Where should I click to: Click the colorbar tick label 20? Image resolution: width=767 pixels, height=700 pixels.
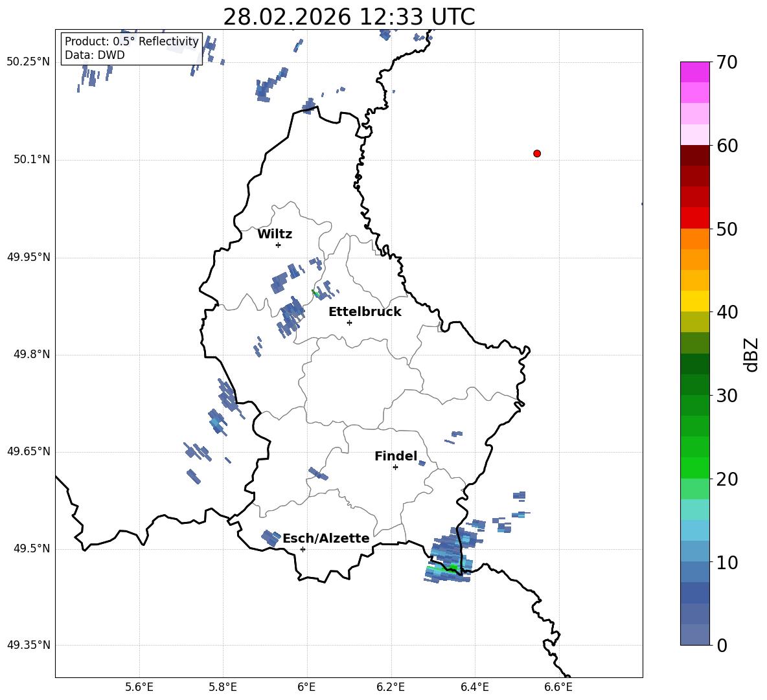coord(726,479)
